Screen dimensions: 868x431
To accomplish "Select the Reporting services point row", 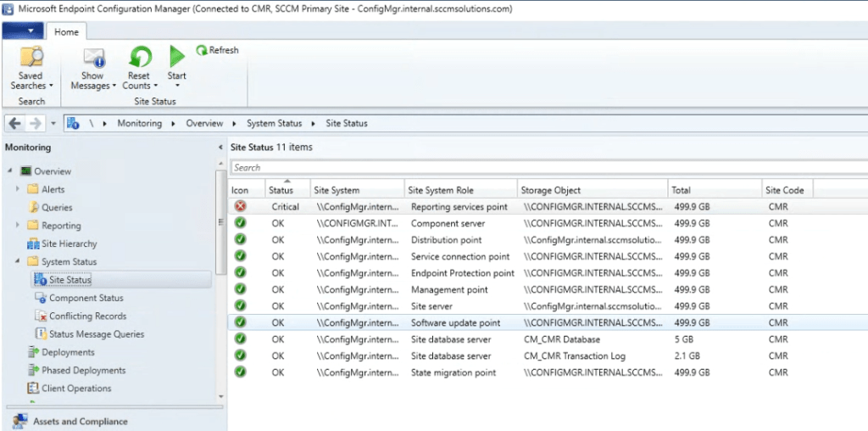I will click(459, 206).
